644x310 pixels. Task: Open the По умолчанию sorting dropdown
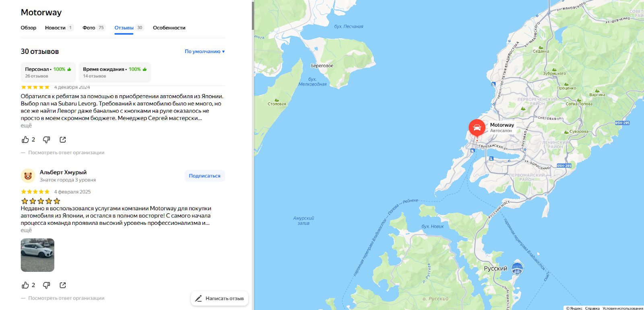tap(204, 51)
